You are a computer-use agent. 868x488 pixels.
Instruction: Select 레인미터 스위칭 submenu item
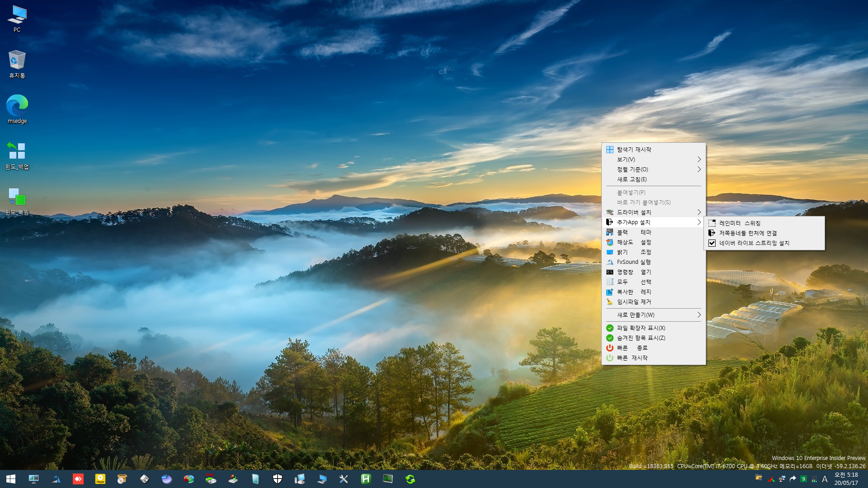point(764,223)
